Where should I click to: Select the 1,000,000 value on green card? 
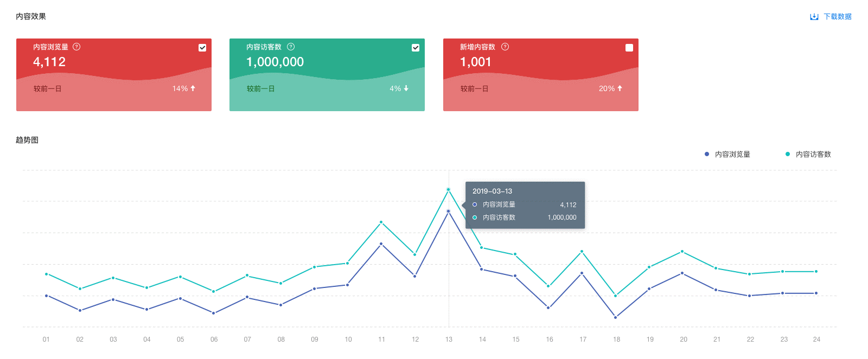pyautogui.click(x=275, y=62)
